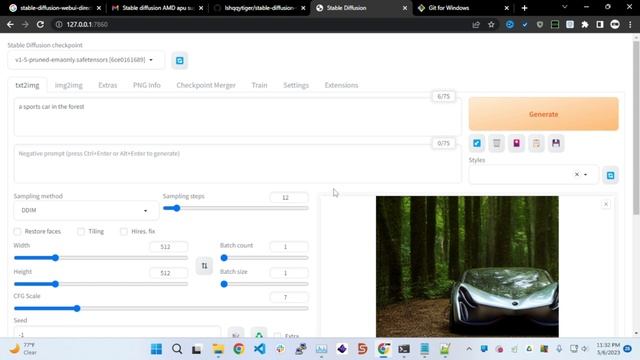The image size is (640, 360).
Task: Swap width and height with arrows icon
Action: 204,266
